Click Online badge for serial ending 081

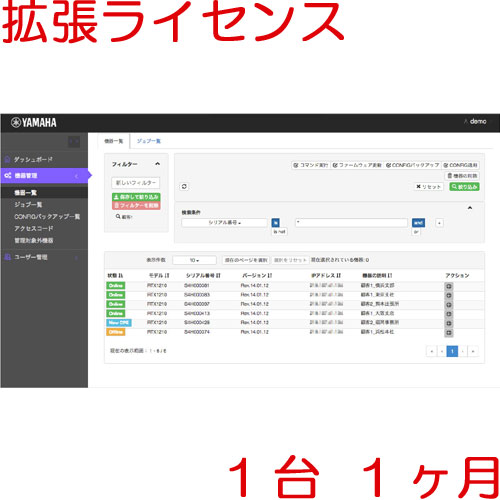pos(116,286)
